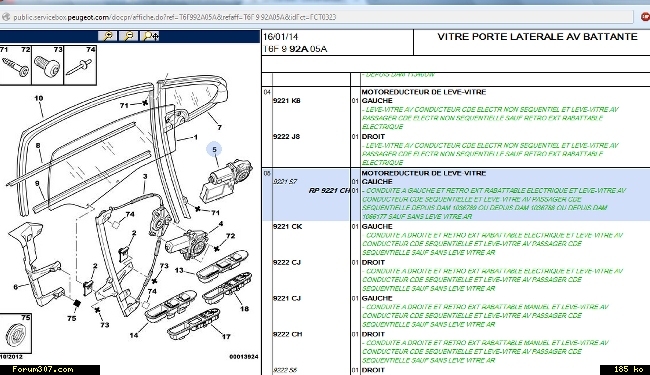The image size is (650, 375).
Task: Select callout 10 on the door seal
Action: 39,98
